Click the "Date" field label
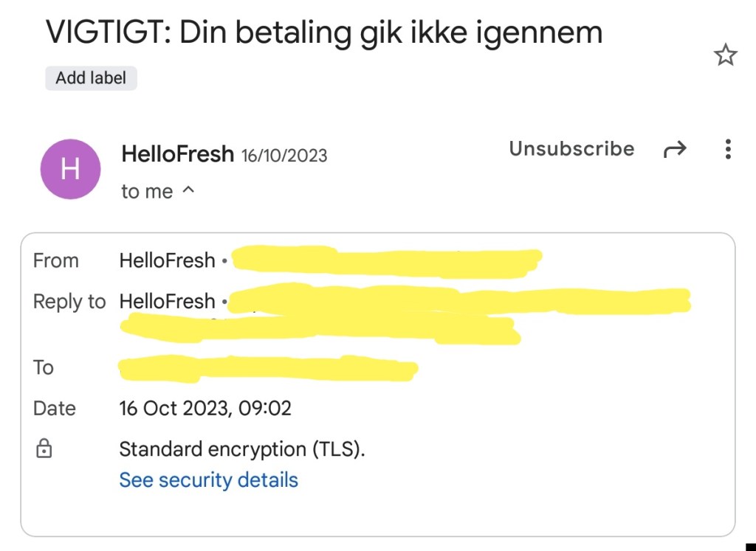 click(55, 408)
